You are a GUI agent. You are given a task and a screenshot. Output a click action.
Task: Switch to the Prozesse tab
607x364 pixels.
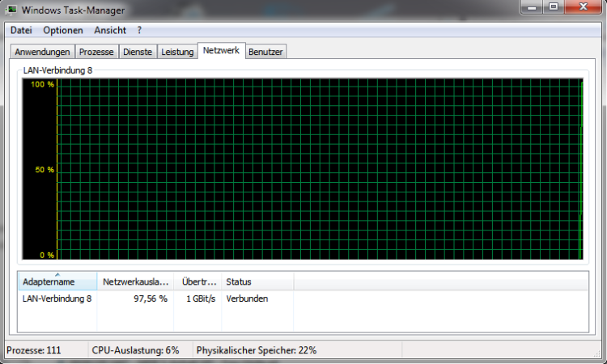click(97, 52)
